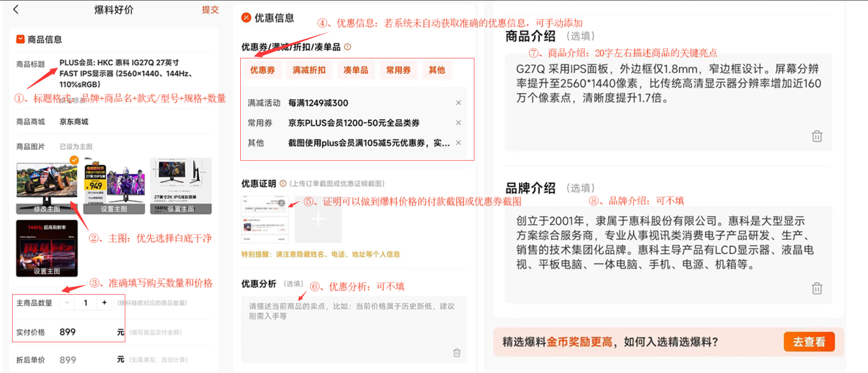
Task: Select the 优惠券 tab
Action: coord(262,70)
